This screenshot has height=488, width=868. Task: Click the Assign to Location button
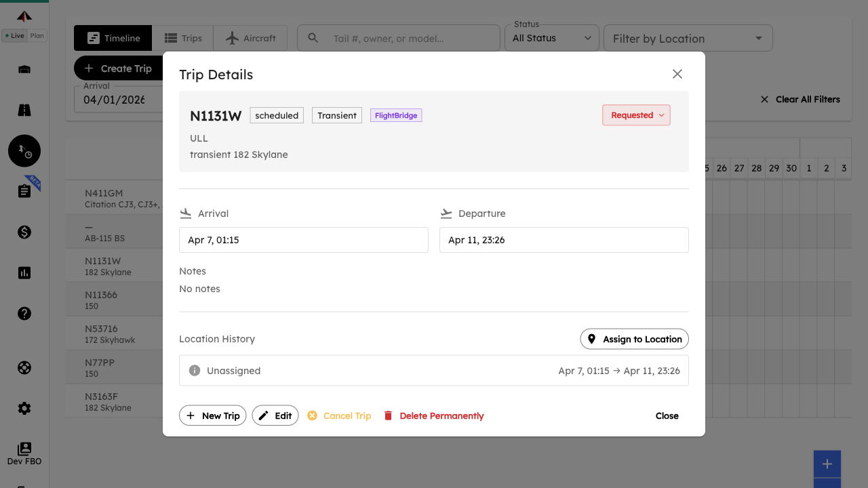(634, 339)
